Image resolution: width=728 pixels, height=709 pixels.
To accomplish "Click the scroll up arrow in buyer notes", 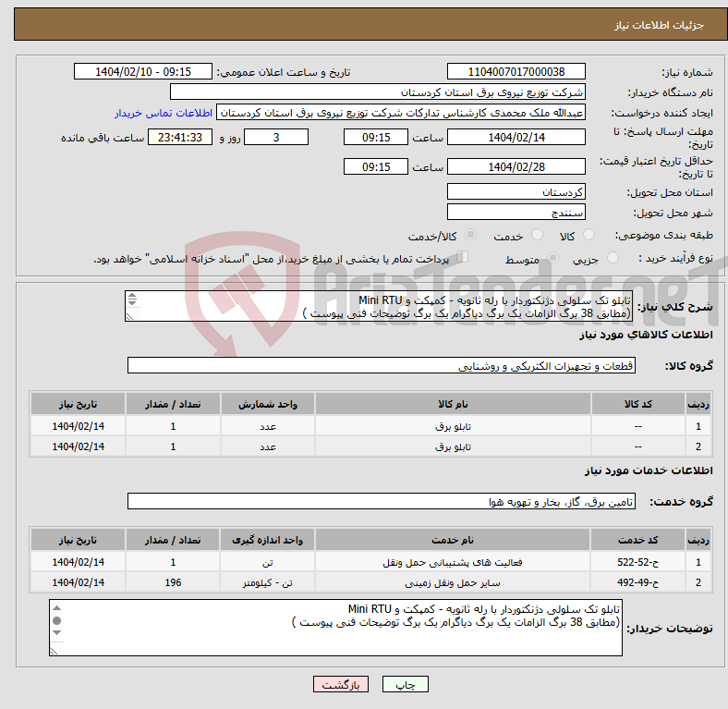I will point(56,607).
